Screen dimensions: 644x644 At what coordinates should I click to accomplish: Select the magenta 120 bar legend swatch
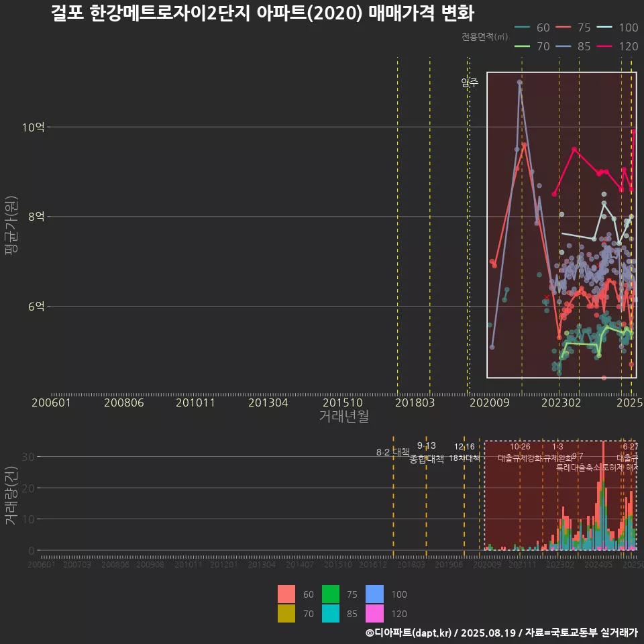point(374,613)
